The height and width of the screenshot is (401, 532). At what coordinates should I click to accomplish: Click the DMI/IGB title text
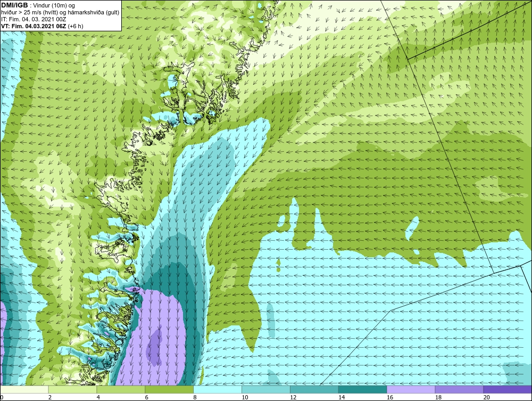[14, 5]
